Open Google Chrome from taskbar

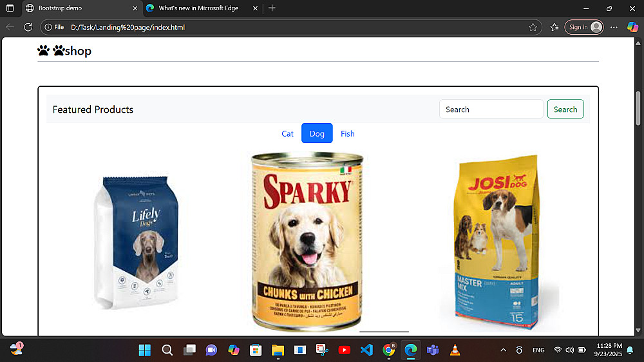388,350
